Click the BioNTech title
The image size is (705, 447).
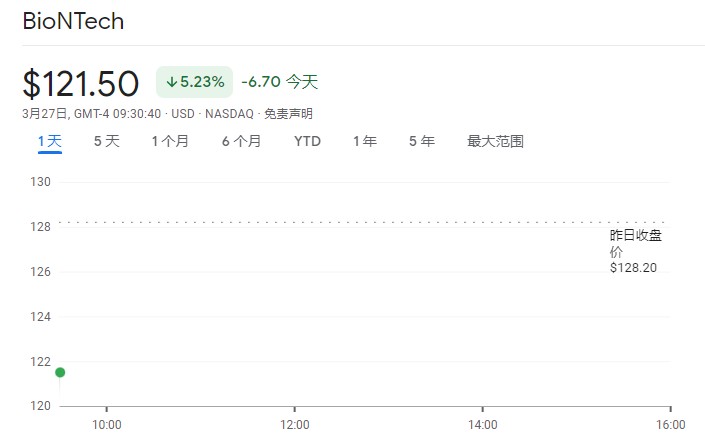[x=73, y=21]
